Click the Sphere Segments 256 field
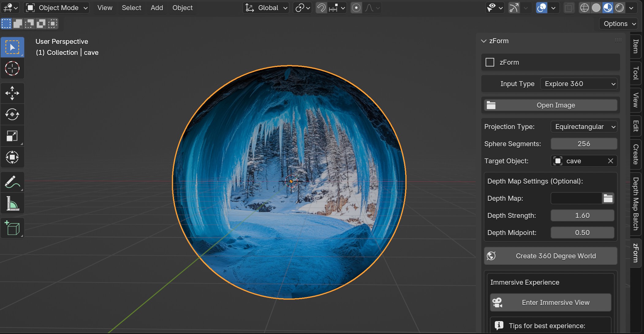Image resolution: width=644 pixels, height=334 pixels. (584, 144)
